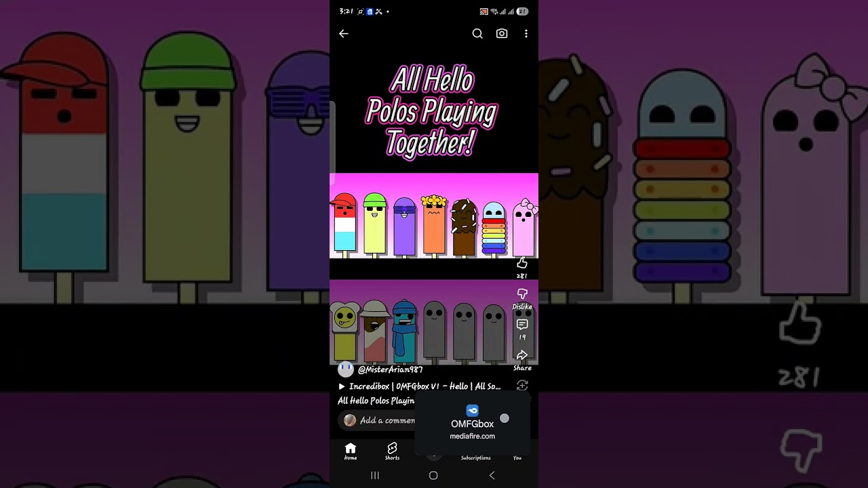Open the linked Incredibox OMFGbox V1 video
This screenshot has height=488, width=868.
tap(420, 386)
